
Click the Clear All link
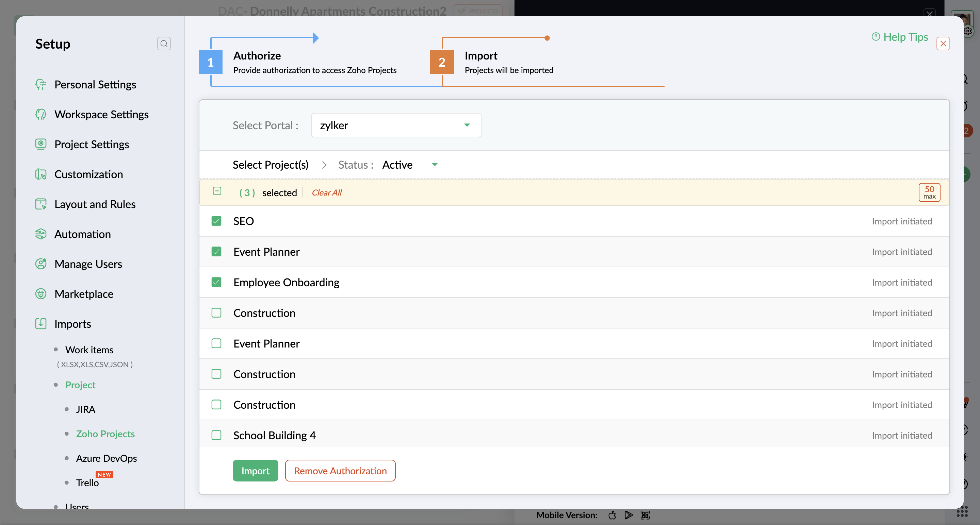click(326, 193)
